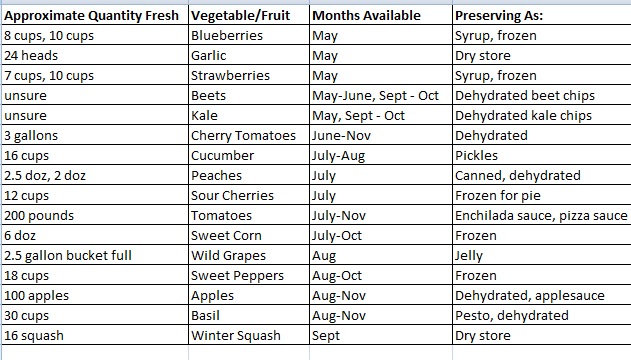Screen dimensions: 631x360
Task: Click the Pickles cell
Action: tap(542, 155)
